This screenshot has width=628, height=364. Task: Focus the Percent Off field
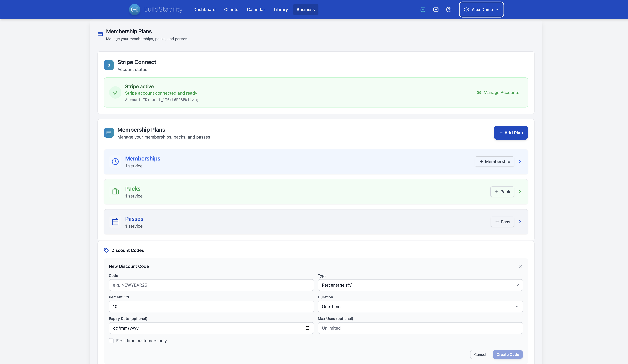[211, 307]
